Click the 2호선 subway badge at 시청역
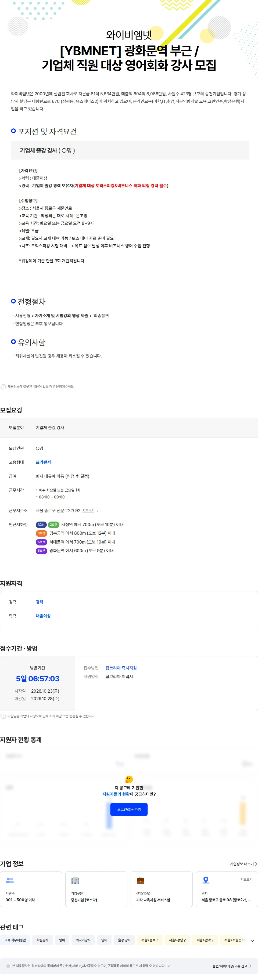 pyautogui.click(x=54, y=525)
